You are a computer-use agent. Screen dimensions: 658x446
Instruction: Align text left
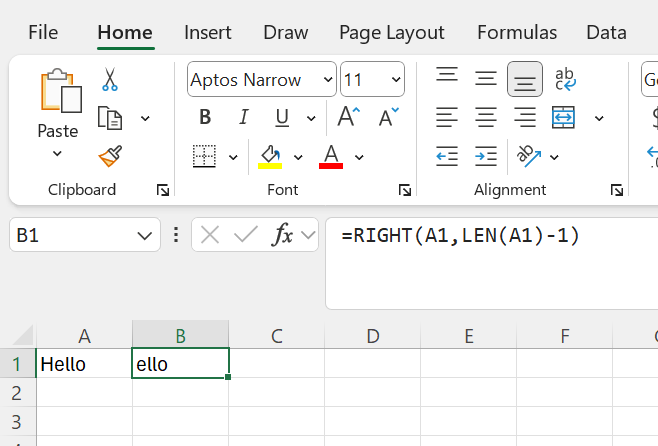click(447, 117)
